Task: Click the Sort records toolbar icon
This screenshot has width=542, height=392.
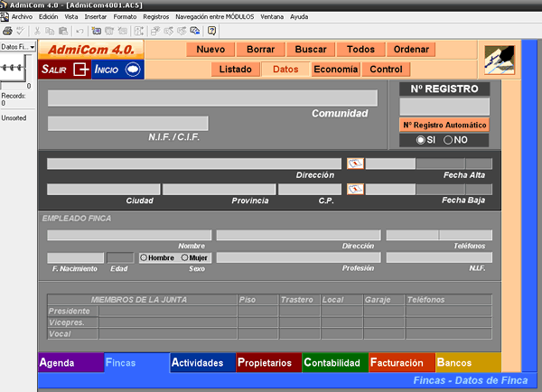Action: pyautogui.click(x=139, y=31)
